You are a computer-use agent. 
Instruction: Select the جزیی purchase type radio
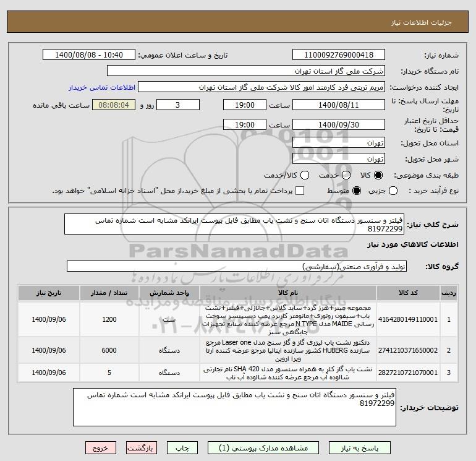393,191
